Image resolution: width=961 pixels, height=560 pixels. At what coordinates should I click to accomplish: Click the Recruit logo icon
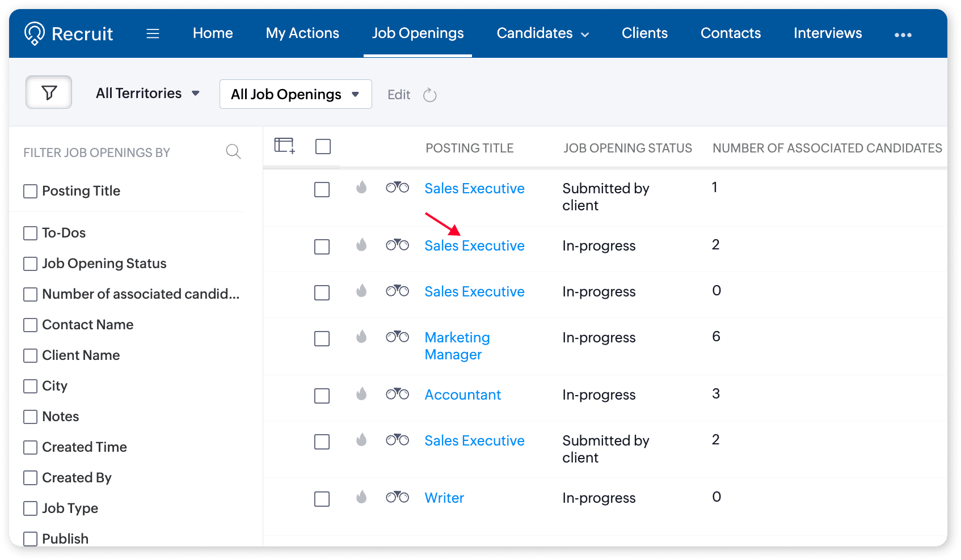[35, 33]
